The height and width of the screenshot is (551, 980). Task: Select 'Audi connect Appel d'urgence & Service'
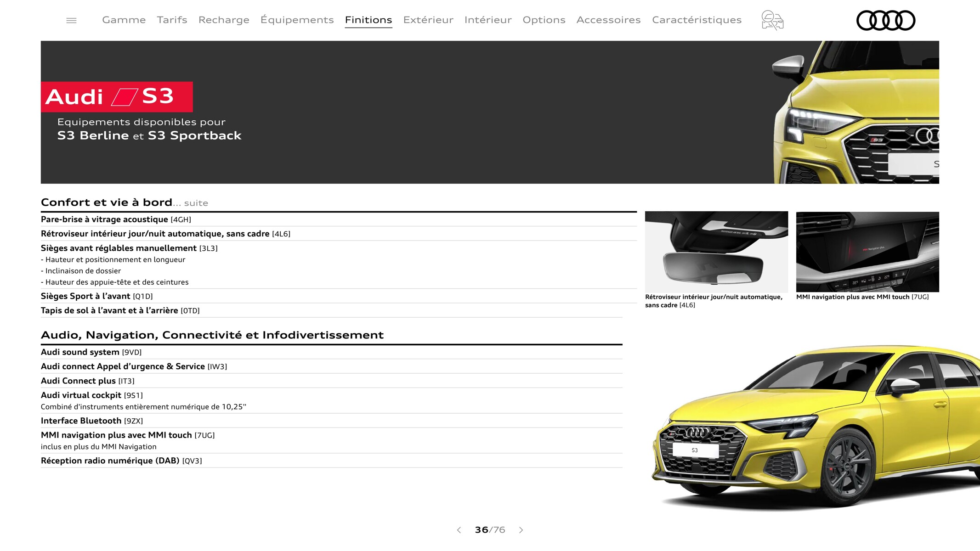pyautogui.click(x=331, y=366)
